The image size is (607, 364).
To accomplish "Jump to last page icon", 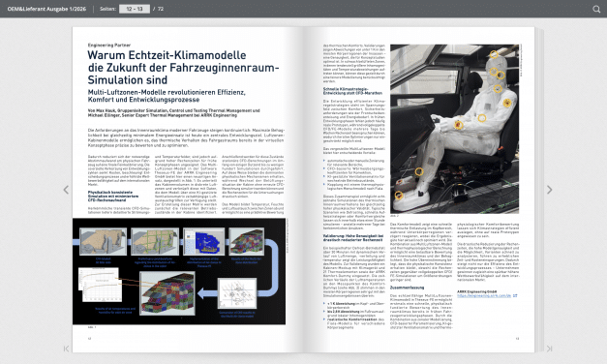I will click(549, 349).
